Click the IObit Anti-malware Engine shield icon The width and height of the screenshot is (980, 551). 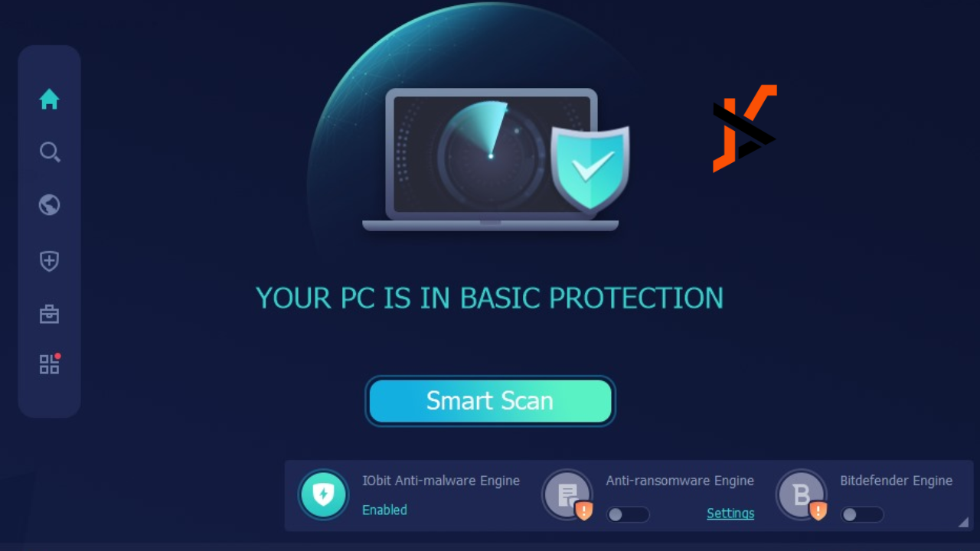[323, 494]
